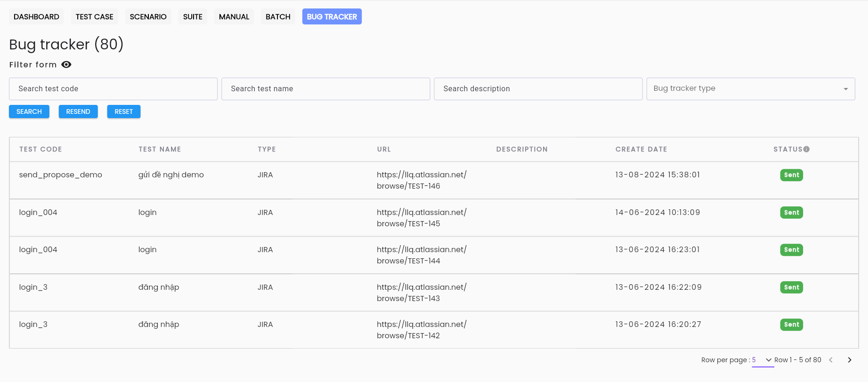Open the Dashboard tab
The image size is (868, 382).
point(36,16)
